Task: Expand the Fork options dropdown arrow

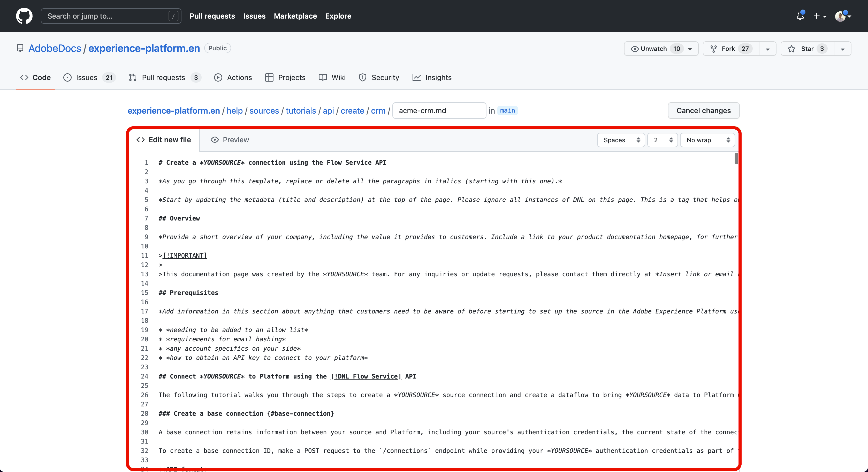Action: coord(767,49)
